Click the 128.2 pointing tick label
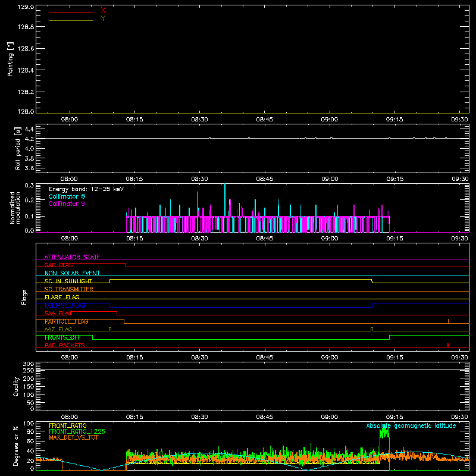The height and width of the screenshot is (476, 476). pyautogui.click(x=26, y=92)
